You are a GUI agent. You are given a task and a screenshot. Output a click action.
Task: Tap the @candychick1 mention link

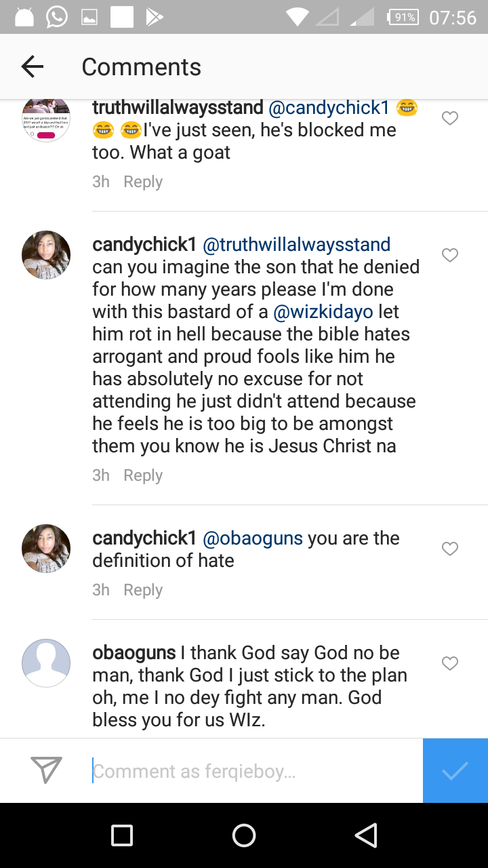coord(329,108)
